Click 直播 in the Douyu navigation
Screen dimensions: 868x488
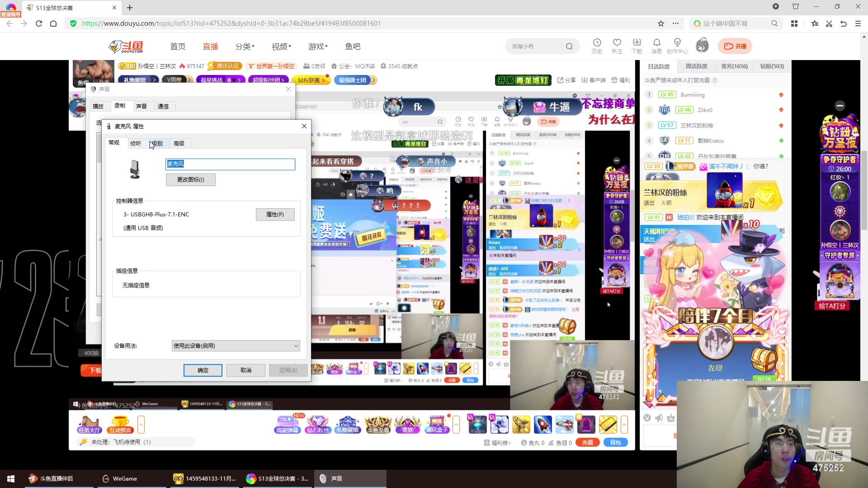point(210,47)
